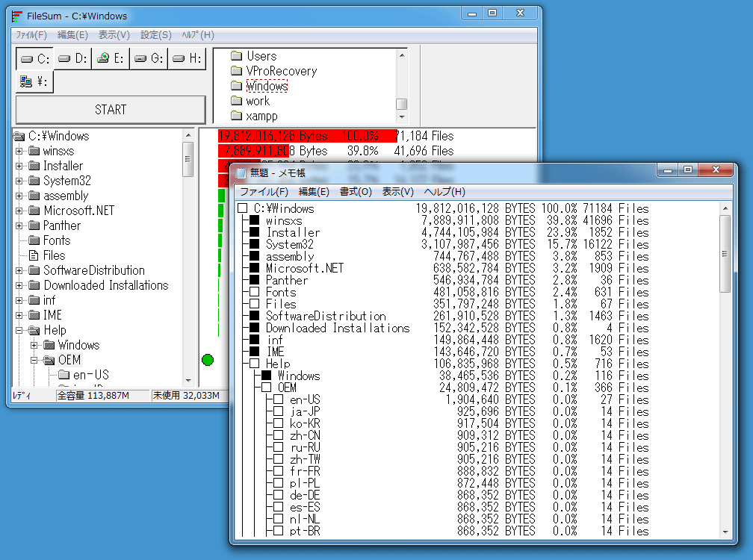The width and height of the screenshot is (753, 560).
Task: Select CD drive E: in FileSum
Action: tap(111, 59)
